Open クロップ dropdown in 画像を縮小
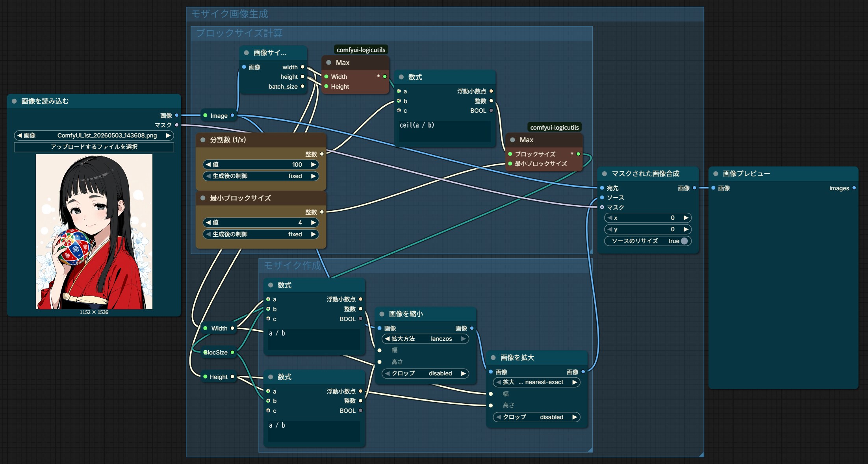 point(425,373)
